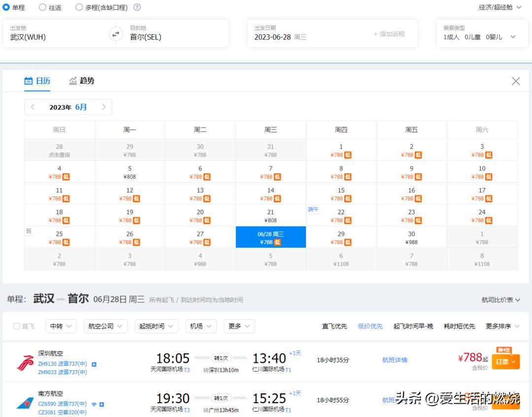Enable the 直飞 direct-flight checkbox
Viewport: 532px width, 417px height.
click(16, 326)
